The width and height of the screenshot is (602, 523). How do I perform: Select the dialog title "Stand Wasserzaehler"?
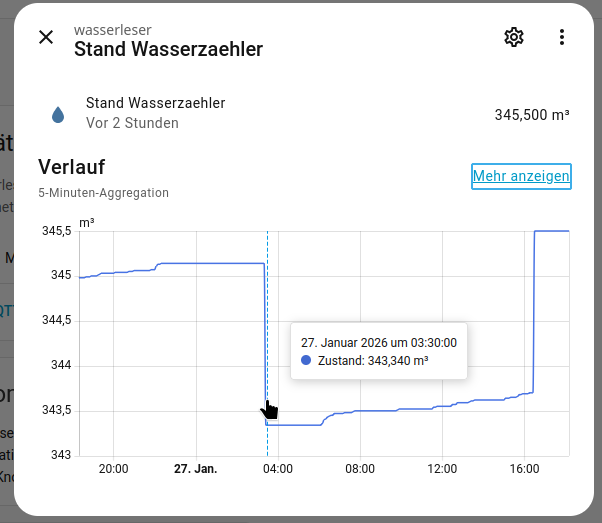[x=168, y=49]
